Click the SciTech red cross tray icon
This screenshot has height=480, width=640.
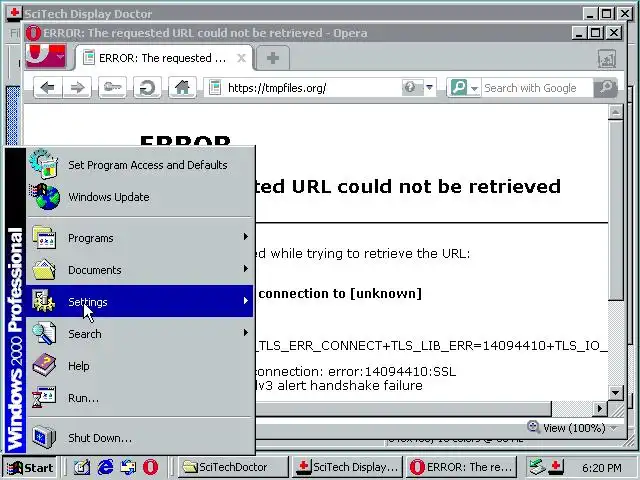(x=556, y=467)
